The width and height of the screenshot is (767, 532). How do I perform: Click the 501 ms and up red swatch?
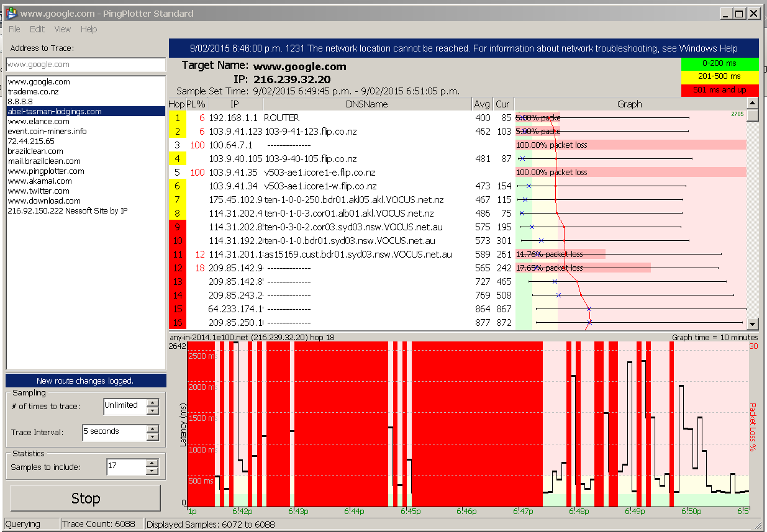coord(720,90)
